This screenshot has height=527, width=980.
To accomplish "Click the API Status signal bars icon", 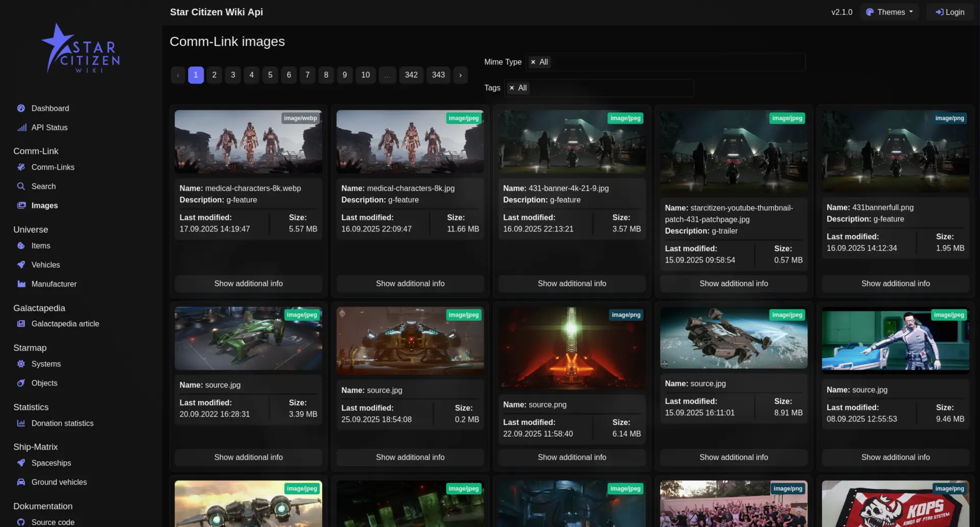I will (21, 128).
